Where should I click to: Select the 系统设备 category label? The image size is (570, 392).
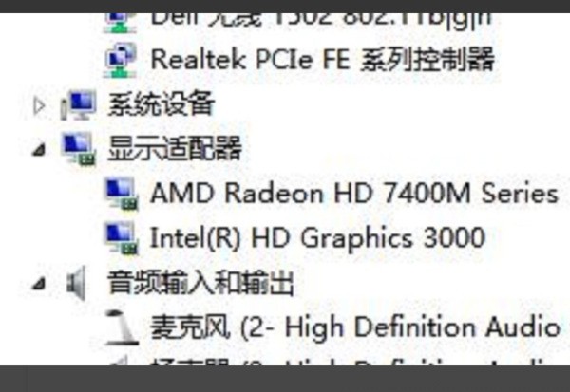point(161,104)
